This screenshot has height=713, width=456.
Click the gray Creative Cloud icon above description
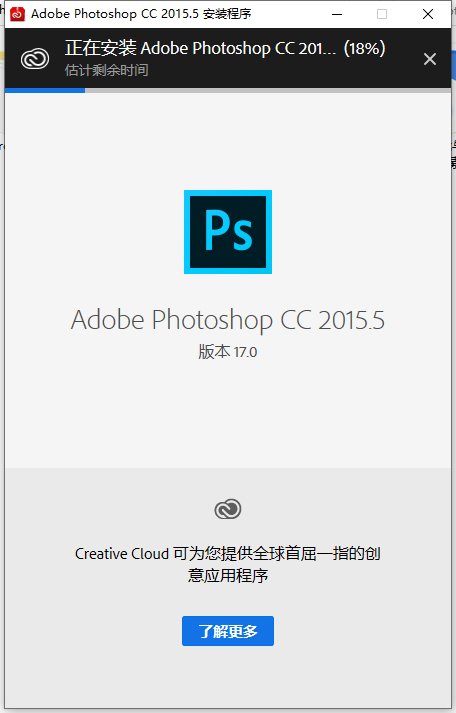pyautogui.click(x=228, y=509)
